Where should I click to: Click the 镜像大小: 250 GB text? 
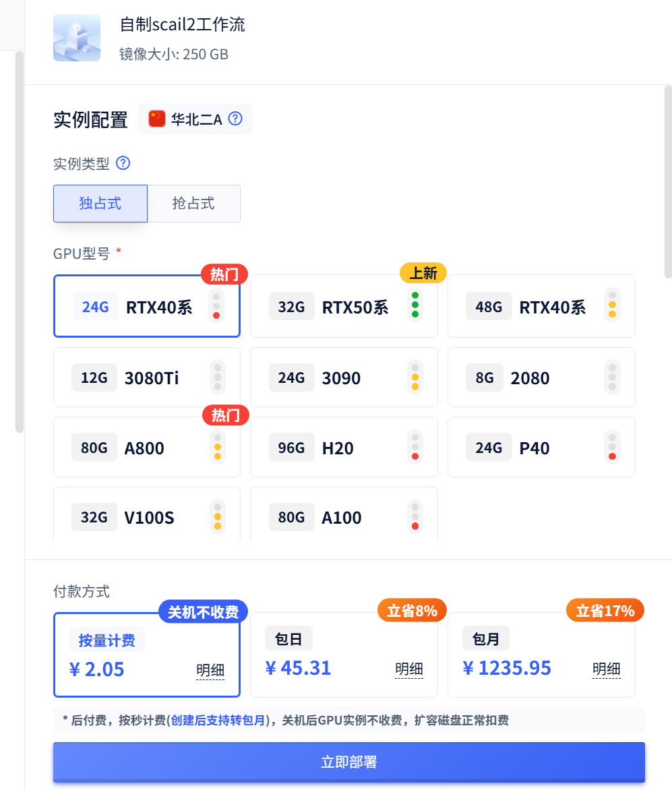click(174, 54)
